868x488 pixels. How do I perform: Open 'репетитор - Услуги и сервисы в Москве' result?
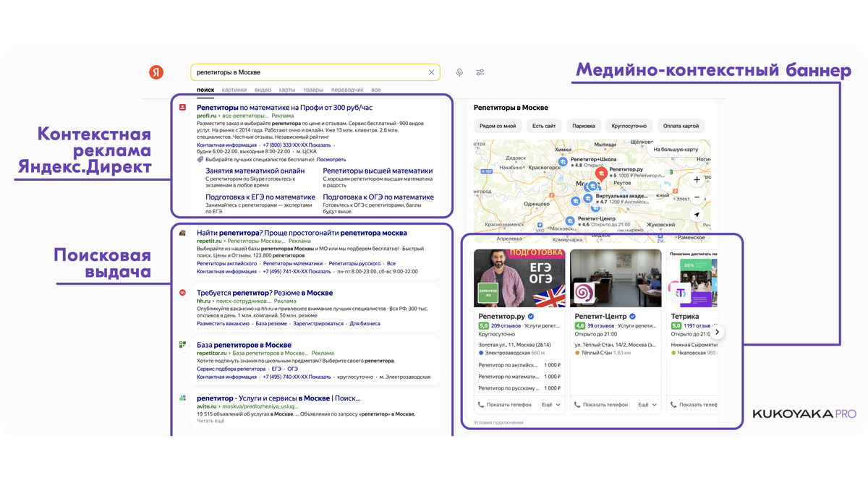(x=278, y=398)
